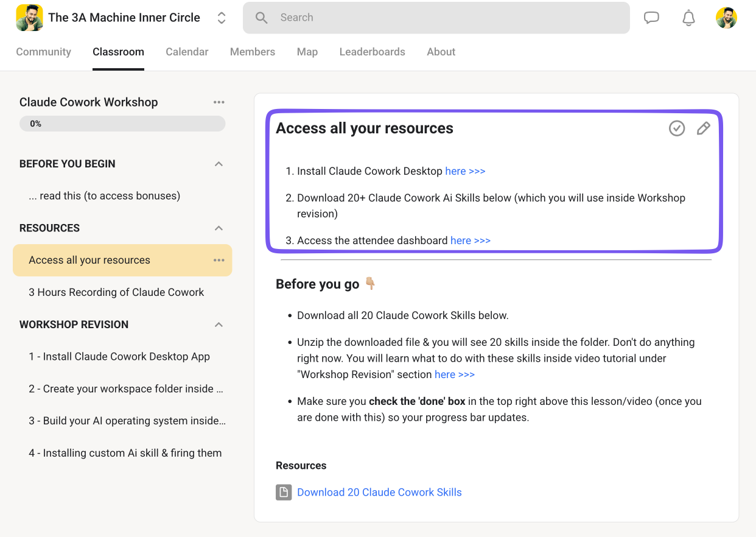This screenshot has width=756, height=537.
Task: Click into the Search field
Action: [x=436, y=18]
